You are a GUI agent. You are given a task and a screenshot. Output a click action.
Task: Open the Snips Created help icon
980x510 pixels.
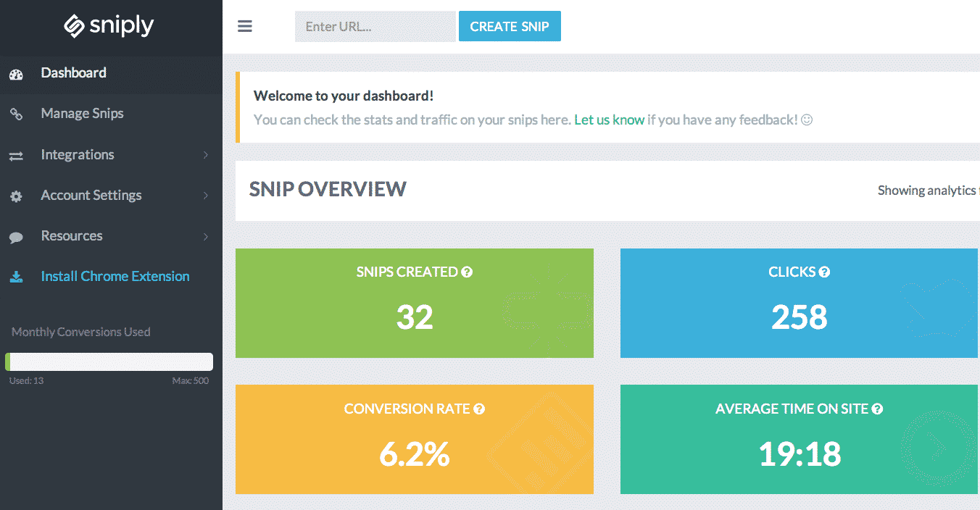(468, 272)
